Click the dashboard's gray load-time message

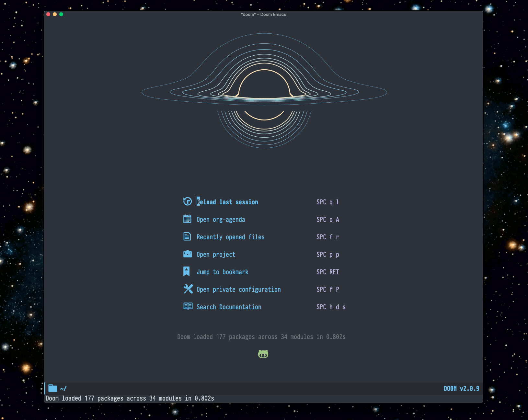coord(261,337)
